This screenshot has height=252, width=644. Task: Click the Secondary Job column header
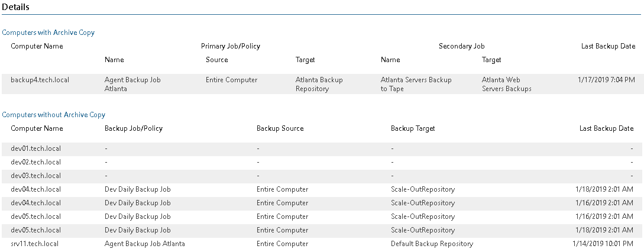coord(461,46)
